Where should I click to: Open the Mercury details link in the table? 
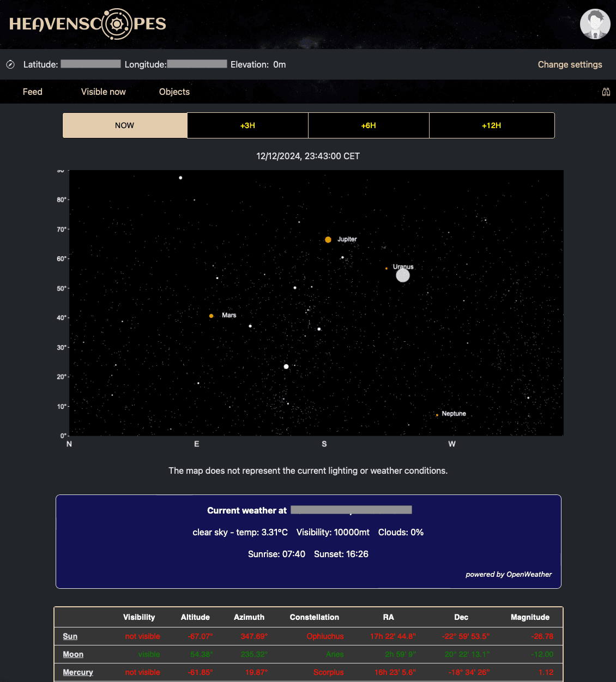(77, 672)
